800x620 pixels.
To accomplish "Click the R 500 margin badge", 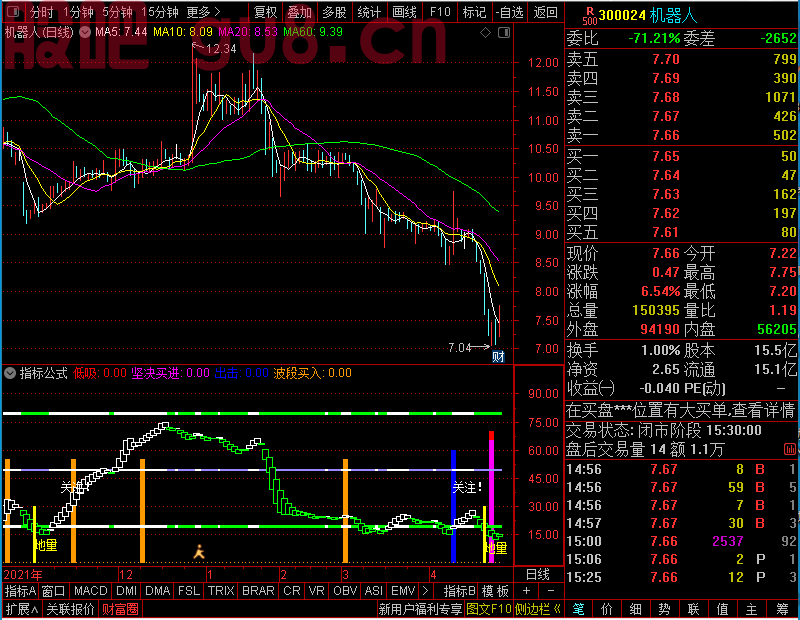I will (x=589, y=16).
